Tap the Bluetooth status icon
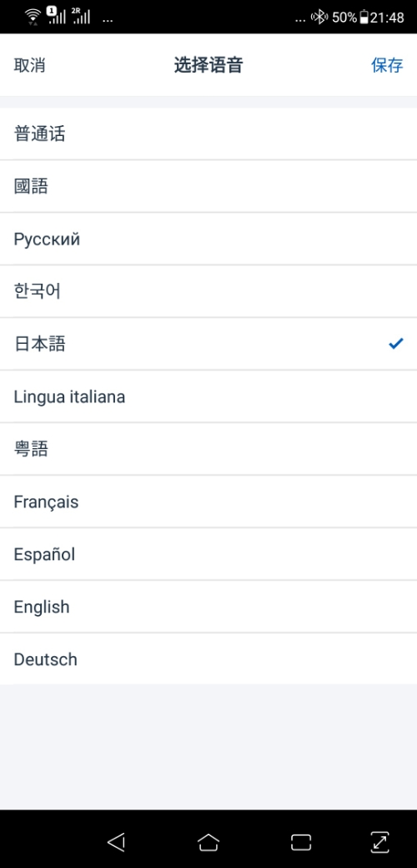This screenshot has width=417, height=868. coord(319,18)
